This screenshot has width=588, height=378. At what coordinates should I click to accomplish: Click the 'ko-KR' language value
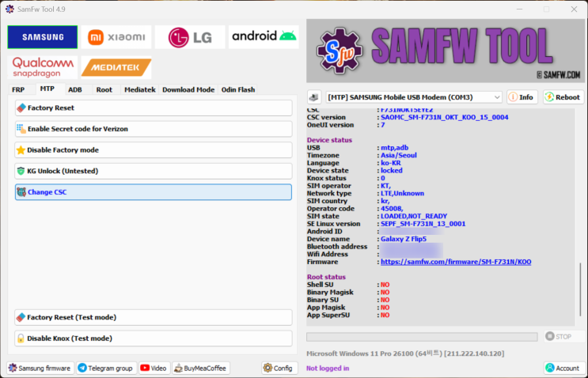point(391,163)
